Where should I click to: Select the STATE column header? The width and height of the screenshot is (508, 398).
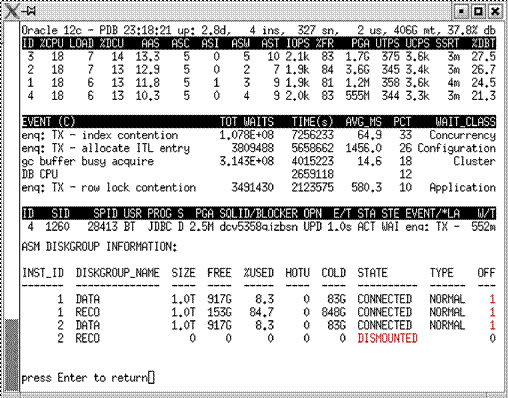(x=372, y=273)
